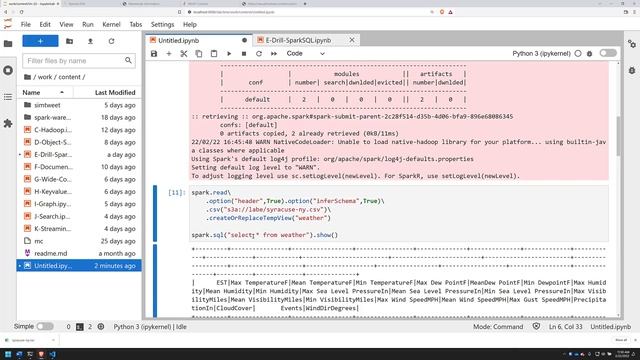
Task: Switch to the Untitled.ipynb tab
Action: point(198,40)
